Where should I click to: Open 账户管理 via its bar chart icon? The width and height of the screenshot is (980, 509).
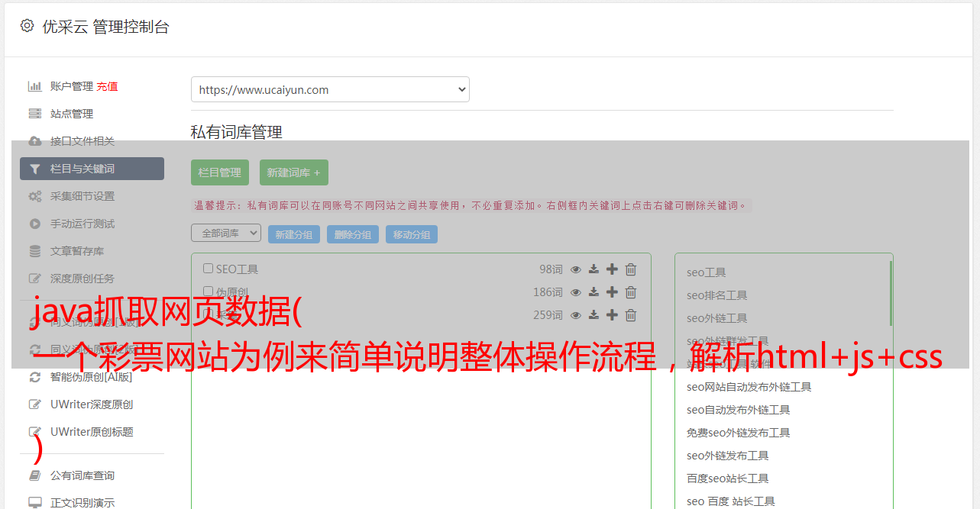click(35, 86)
